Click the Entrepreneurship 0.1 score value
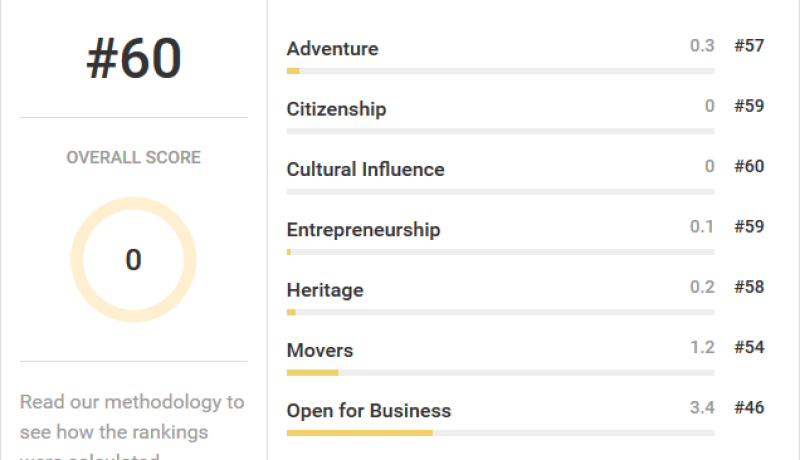The height and width of the screenshot is (460, 800). (702, 226)
